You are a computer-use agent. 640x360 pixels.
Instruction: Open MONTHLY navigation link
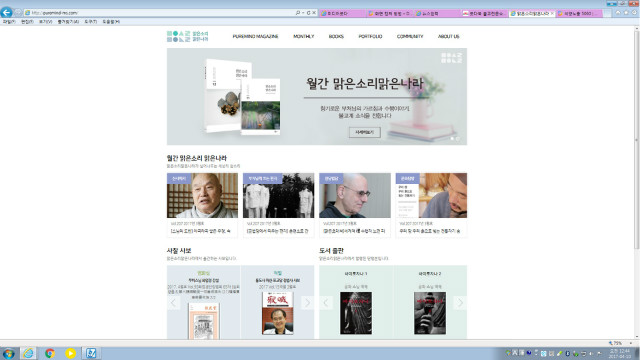click(x=304, y=36)
